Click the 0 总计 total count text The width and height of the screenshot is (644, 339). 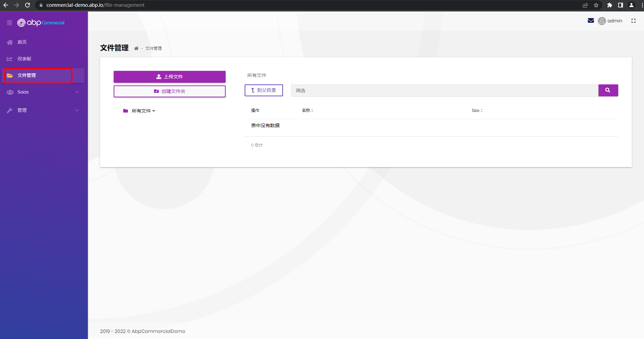point(257,145)
